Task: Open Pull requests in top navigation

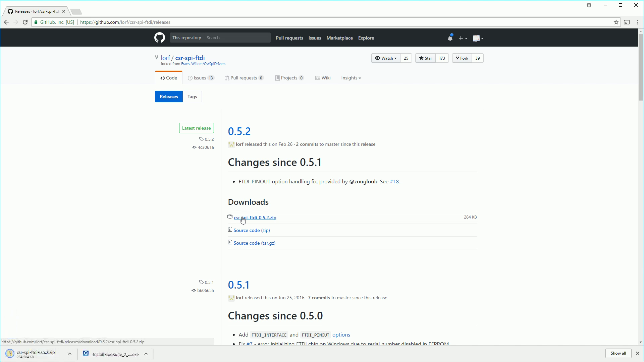Action: [x=289, y=38]
